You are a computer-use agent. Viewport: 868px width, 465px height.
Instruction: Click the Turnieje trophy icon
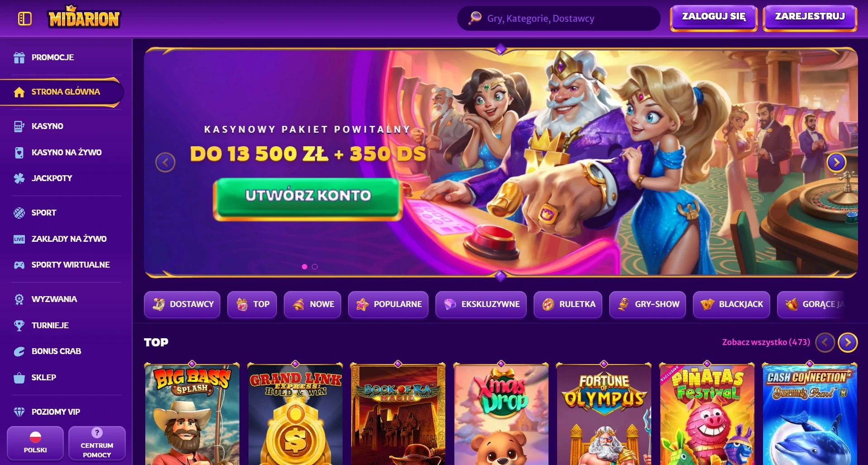coord(19,326)
